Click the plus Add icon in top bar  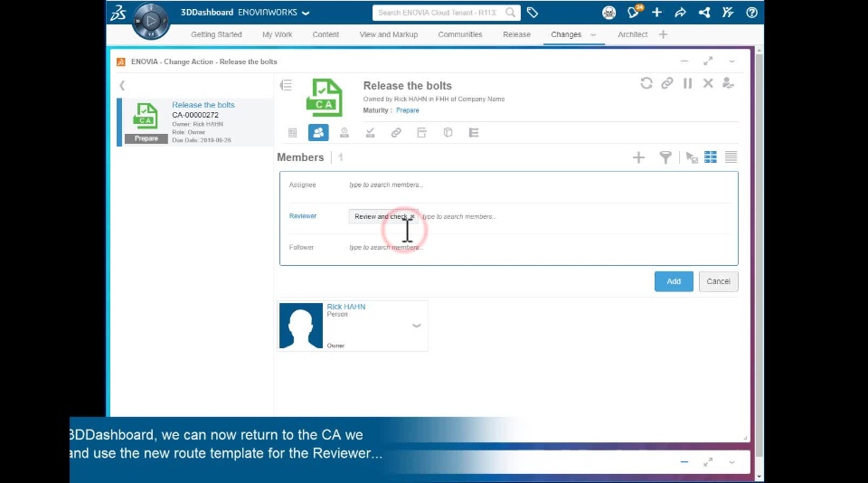656,12
